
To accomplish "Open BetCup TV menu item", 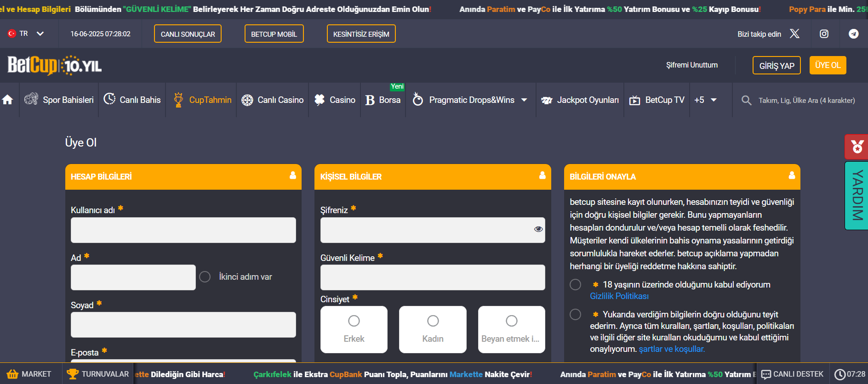I will [657, 100].
